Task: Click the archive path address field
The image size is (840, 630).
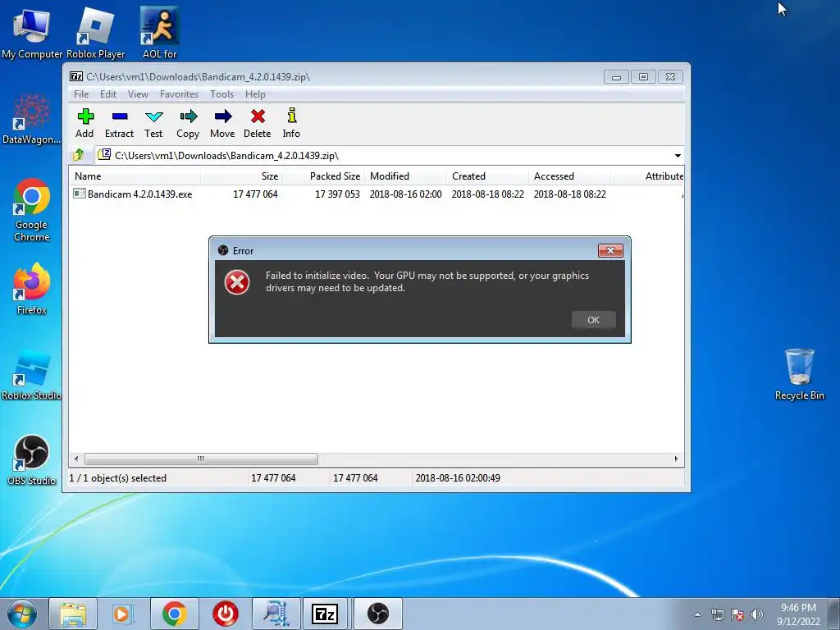Action: click(389, 156)
